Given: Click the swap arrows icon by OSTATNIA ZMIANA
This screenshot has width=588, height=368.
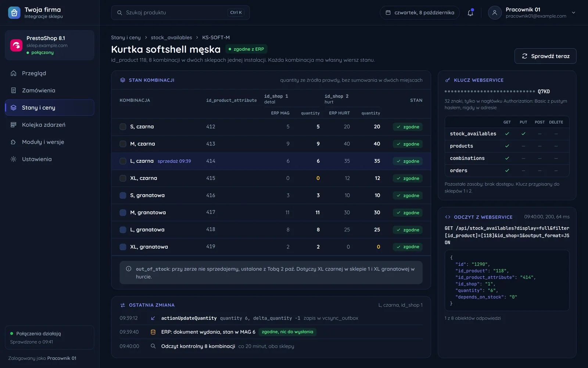Looking at the screenshot, I should [x=123, y=305].
